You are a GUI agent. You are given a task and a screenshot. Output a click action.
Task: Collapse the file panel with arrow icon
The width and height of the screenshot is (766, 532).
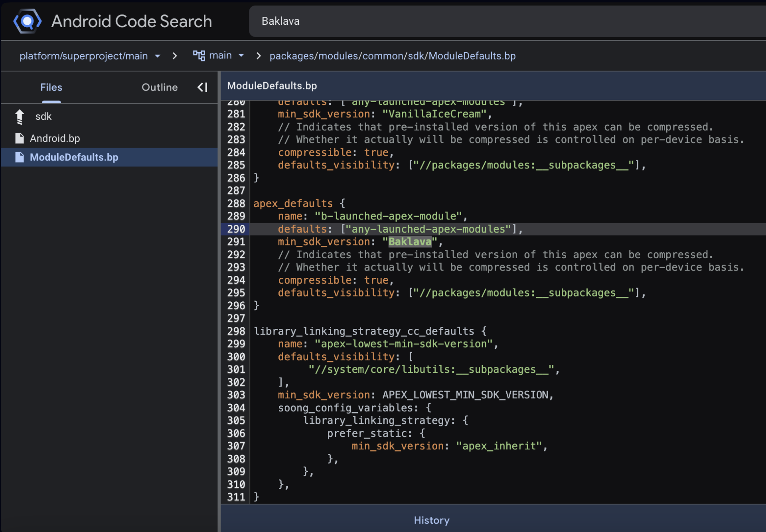tap(203, 87)
